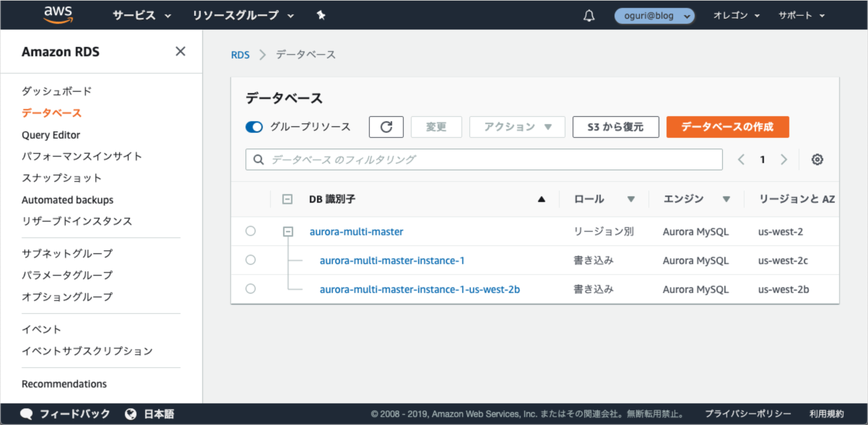
Task: Open the search magnifier in filter field
Action: (259, 159)
